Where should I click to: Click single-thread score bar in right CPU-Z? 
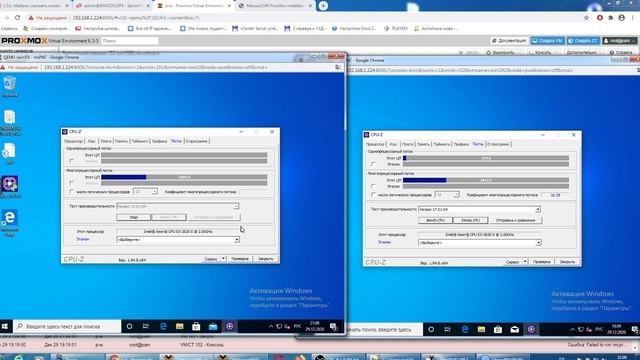coord(486,158)
